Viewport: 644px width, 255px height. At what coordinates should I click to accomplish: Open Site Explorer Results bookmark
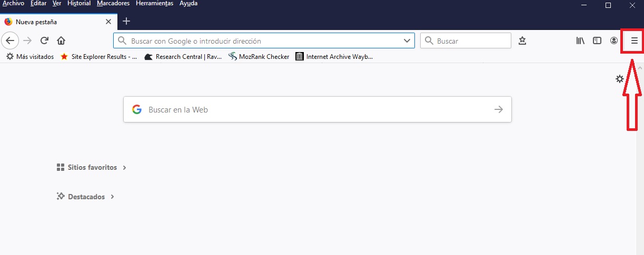point(99,56)
